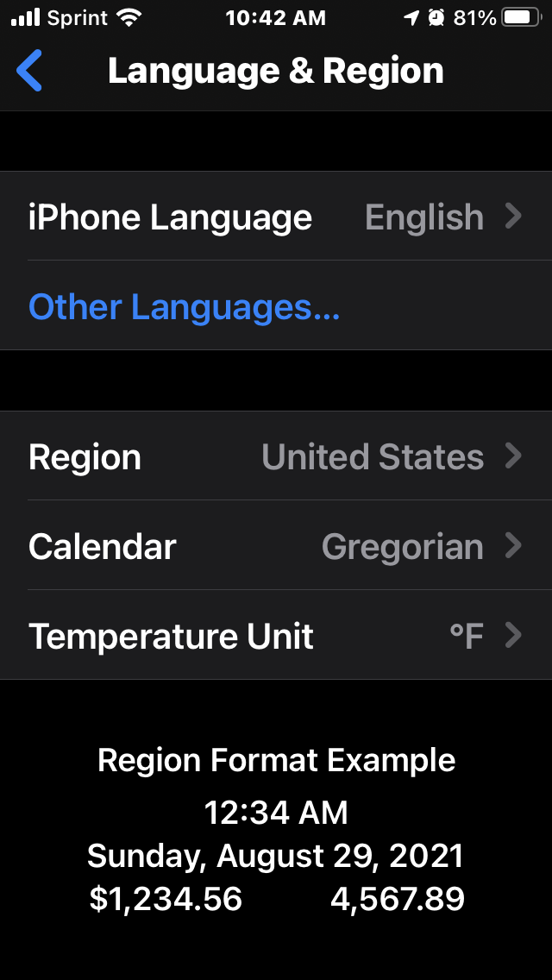
Task: Tap the location arrow status icon
Action: (411, 17)
